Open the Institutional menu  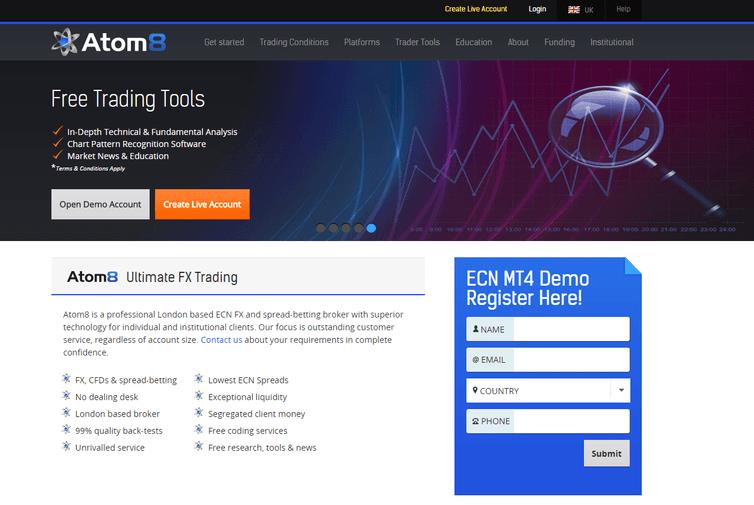[x=612, y=42]
